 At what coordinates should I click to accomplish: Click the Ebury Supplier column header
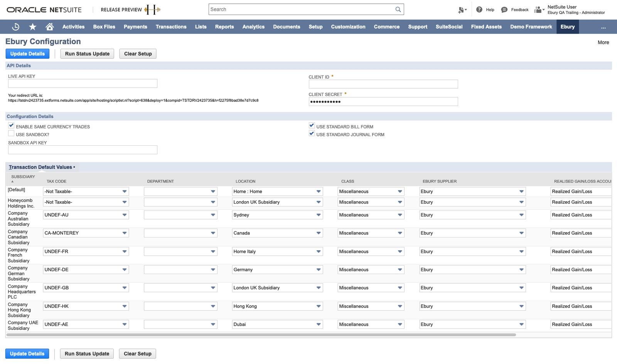coord(439,181)
